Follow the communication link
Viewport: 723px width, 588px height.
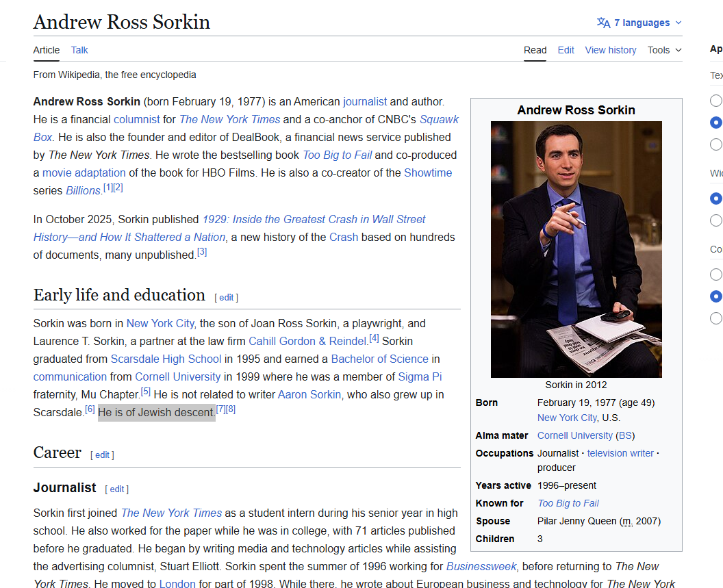tap(70, 376)
